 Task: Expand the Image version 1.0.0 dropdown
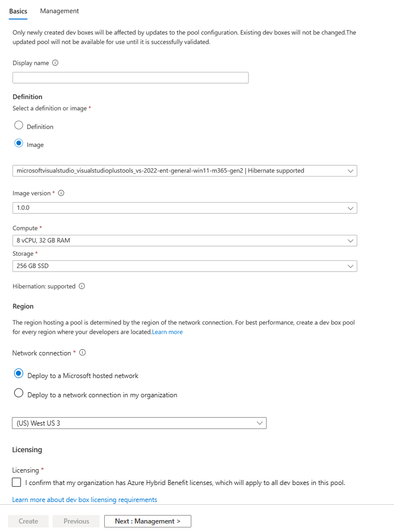point(185,208)
